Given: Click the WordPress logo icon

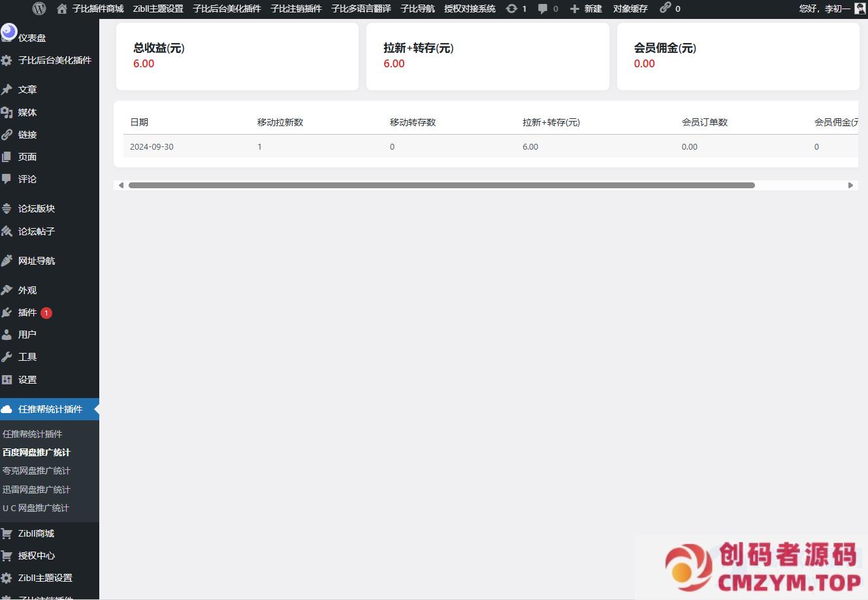Looking at the screenshot, I should click(39, 8).
